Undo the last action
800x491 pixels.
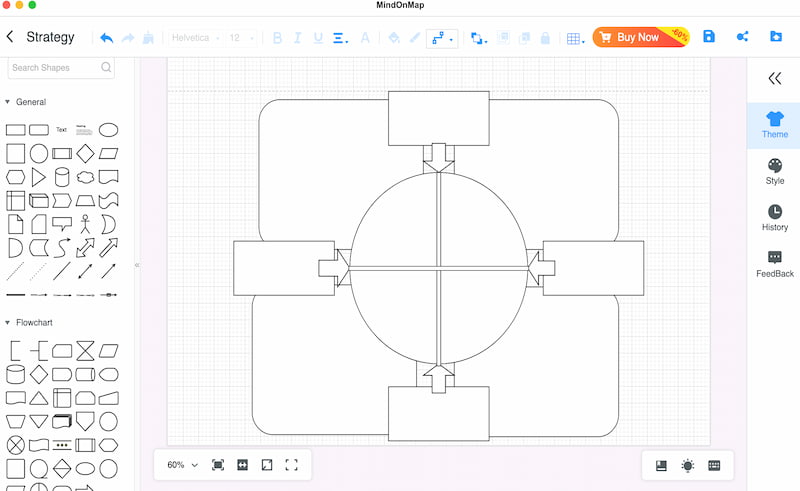pos(106,38)
